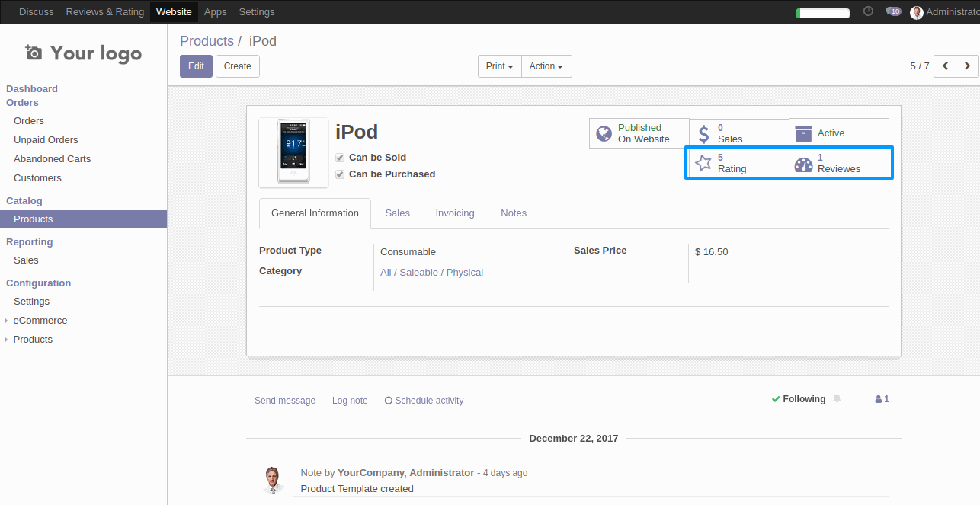Open Sales under Reporting
Viewport: 980px width, 505px height.
[x=26, y=260]
